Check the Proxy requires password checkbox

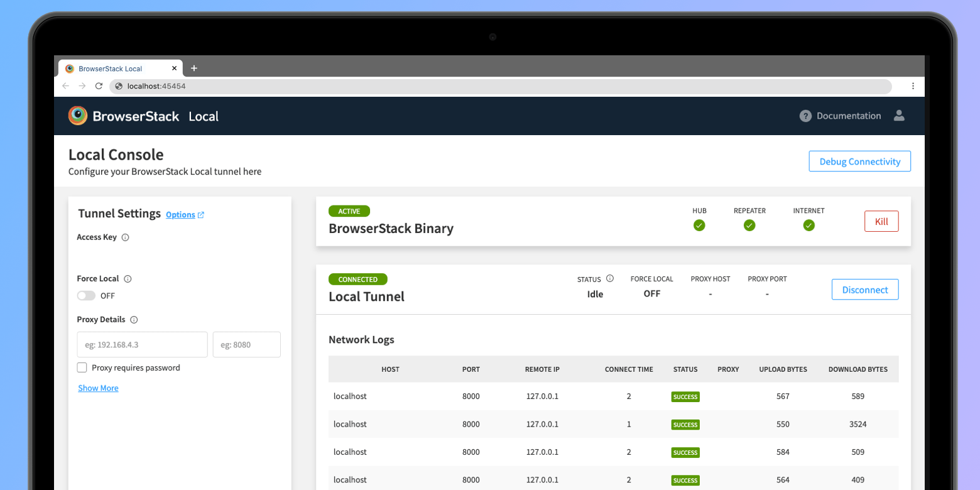pos(82,367)
